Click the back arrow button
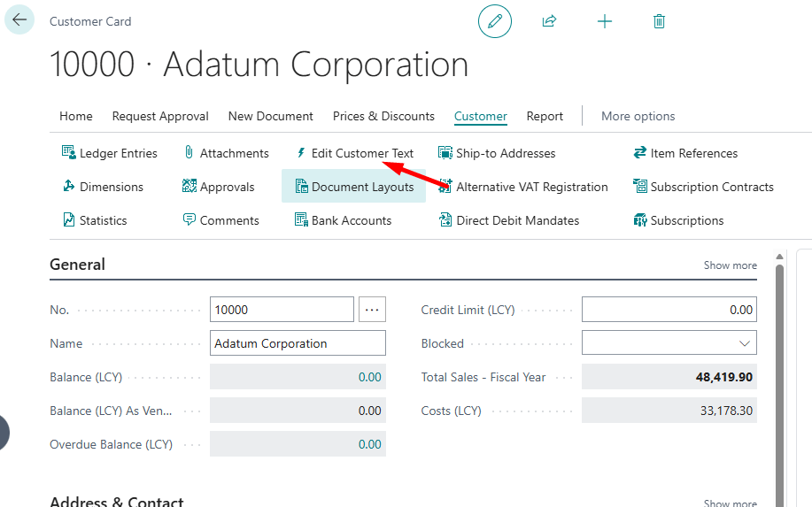This screenshot has height=507, width=812. [19, 20]
